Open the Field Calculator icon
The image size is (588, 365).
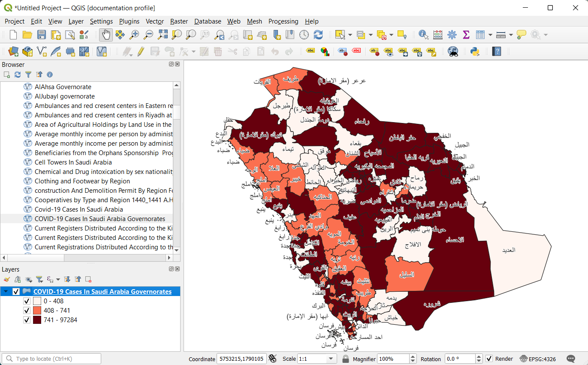pos(437,35)
